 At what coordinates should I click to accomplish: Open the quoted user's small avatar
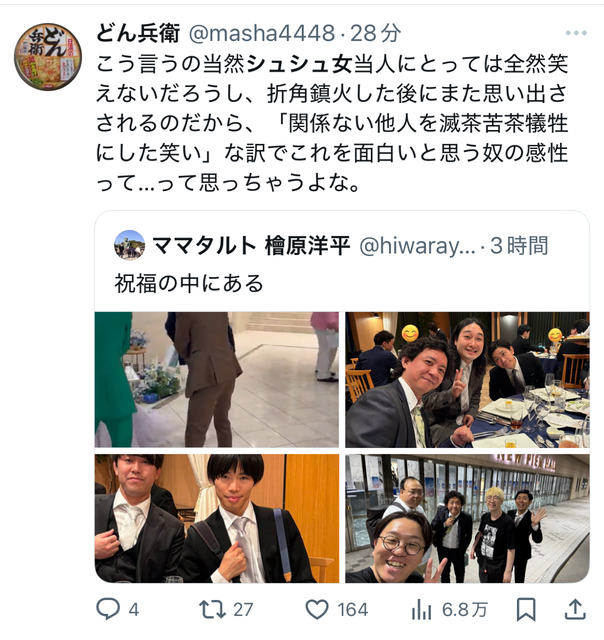coord(129,245)
